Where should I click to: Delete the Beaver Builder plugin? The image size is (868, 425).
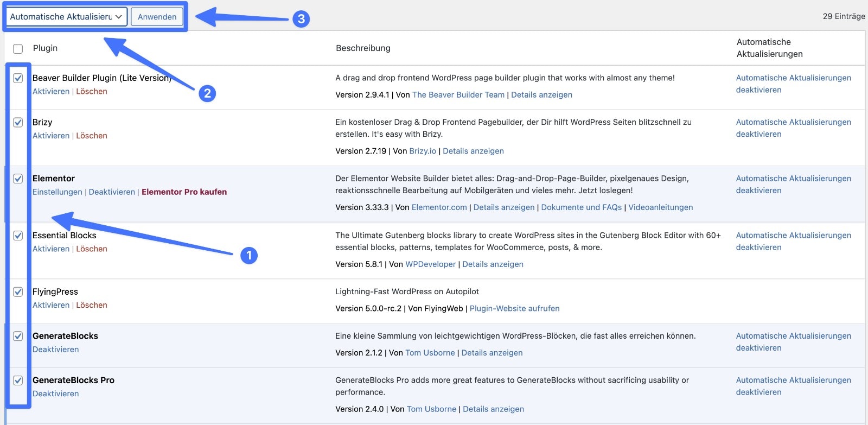(92, 91)
